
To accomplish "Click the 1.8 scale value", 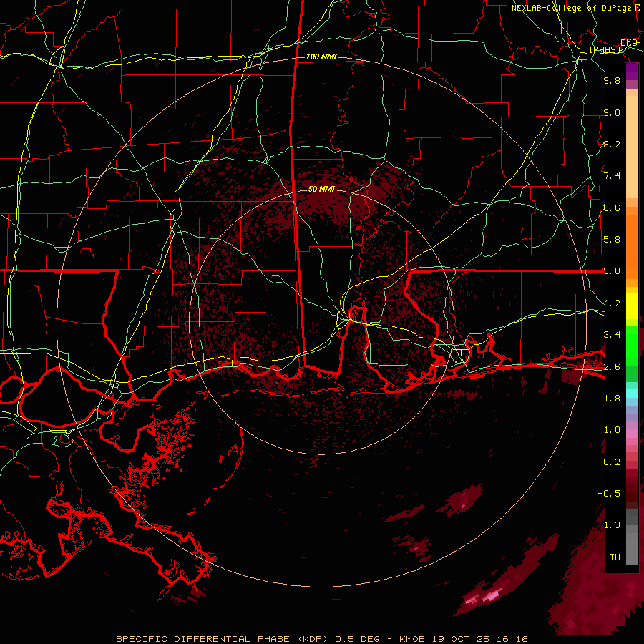I will pyautogui.click(x=612, y=399).
